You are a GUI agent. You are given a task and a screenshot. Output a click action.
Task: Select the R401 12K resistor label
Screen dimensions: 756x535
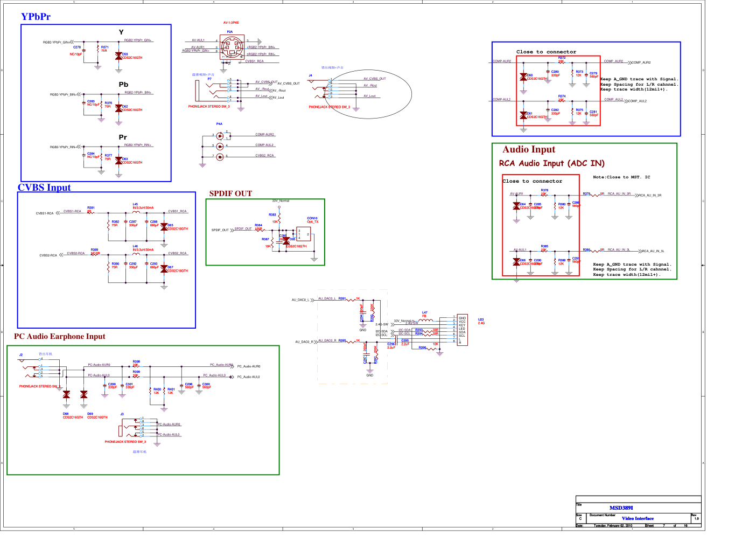tap(171, 391)
